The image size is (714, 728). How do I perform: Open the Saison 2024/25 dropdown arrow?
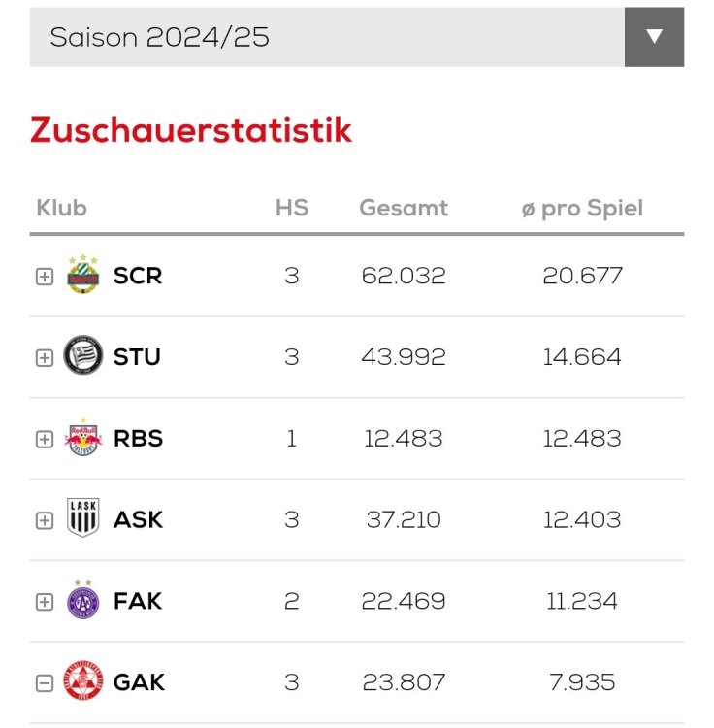tap(654, 37)
